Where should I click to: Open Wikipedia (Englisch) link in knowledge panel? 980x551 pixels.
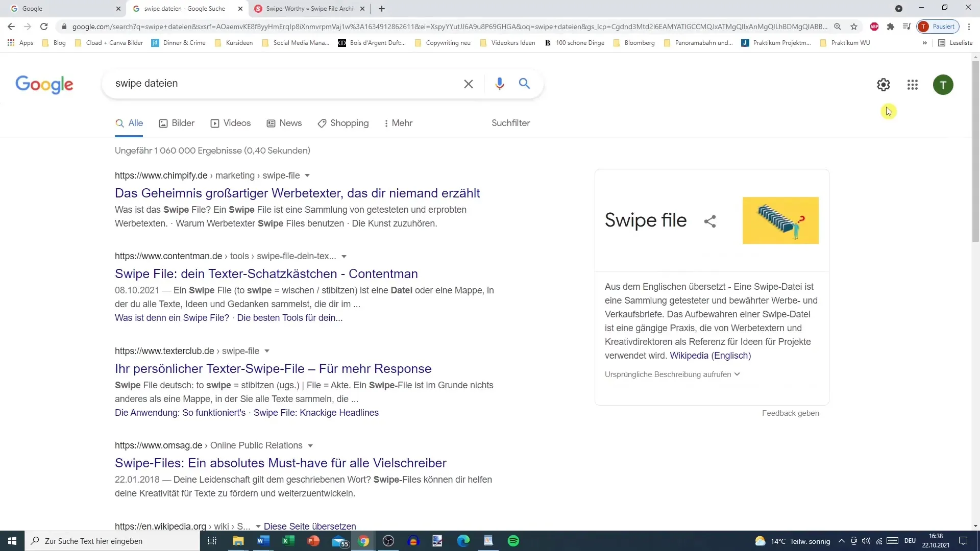pyautogui.click(x=710, y=356)
